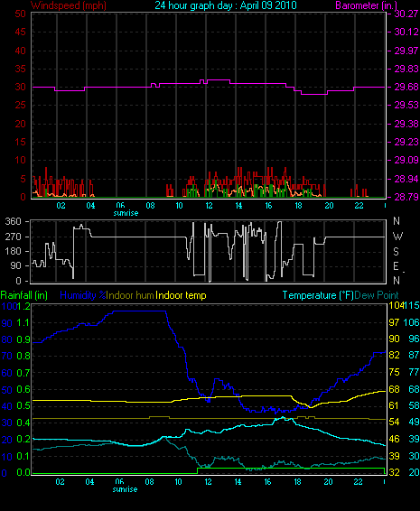Screen dimensions: 420x511
Task: Click the Barometer (in.) axis title
Action: (x=366, y=5)
